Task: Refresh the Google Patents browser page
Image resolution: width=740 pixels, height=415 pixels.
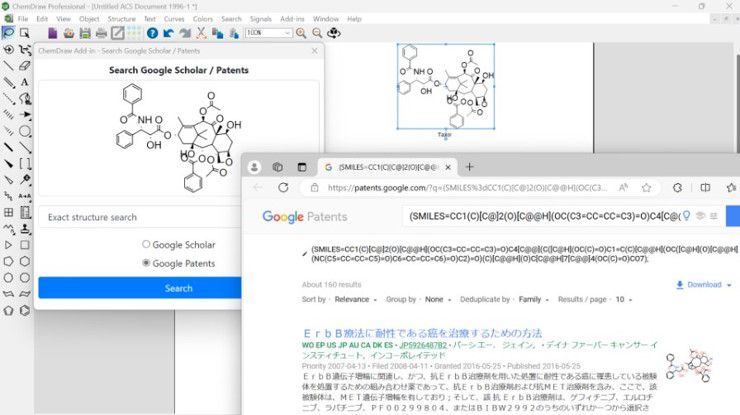Action: [283, 187]
